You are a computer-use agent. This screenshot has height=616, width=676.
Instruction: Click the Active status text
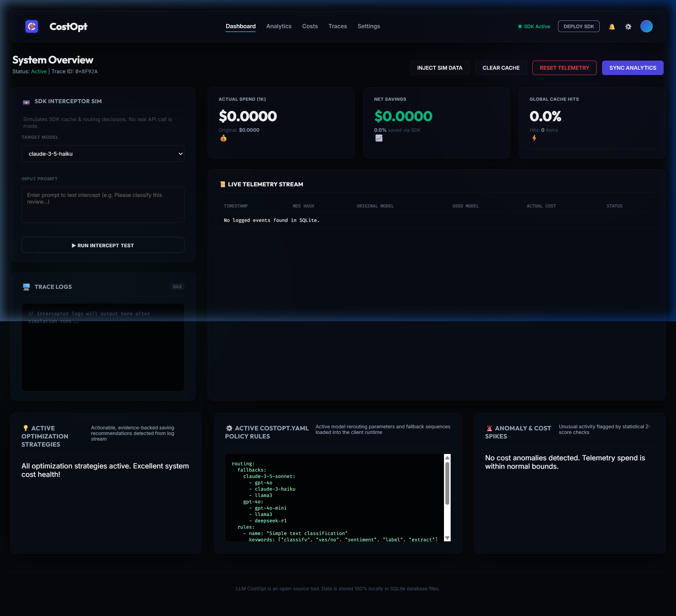tap(39, 71)
